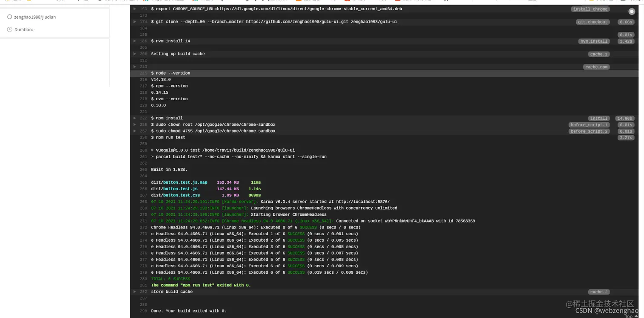Click the nvm.install badge
644x318 pixels.
(x=594, y=41)
